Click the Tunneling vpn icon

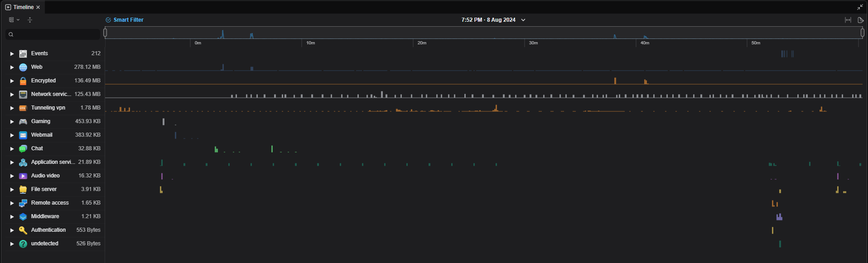pos(23,108)
